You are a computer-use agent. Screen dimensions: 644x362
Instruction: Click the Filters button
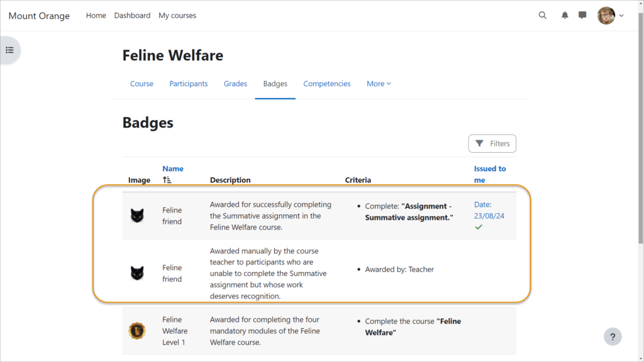pyautogui.click(x=492, y=143)
